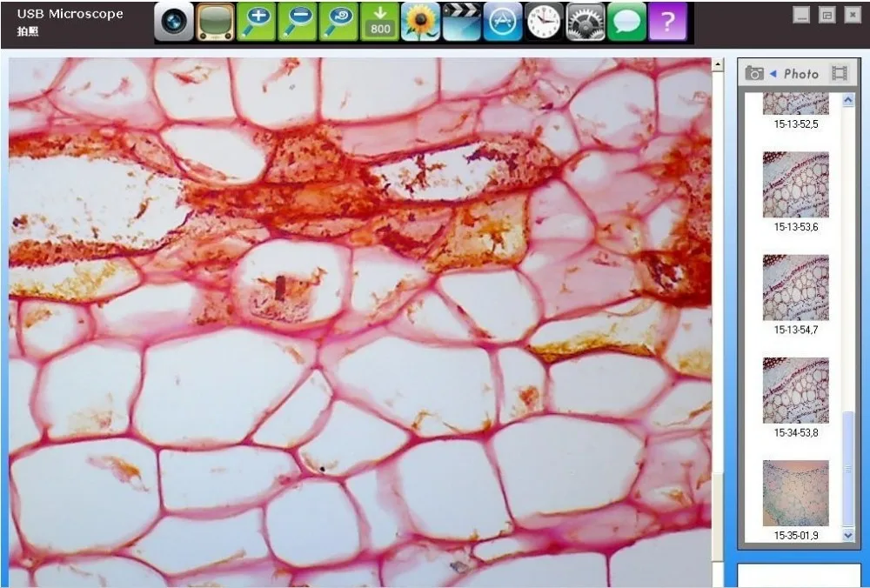Open thumbnail labeled 15-34-53,8
The height and width of the screenshot is (588, 870).
pos(796,391)
